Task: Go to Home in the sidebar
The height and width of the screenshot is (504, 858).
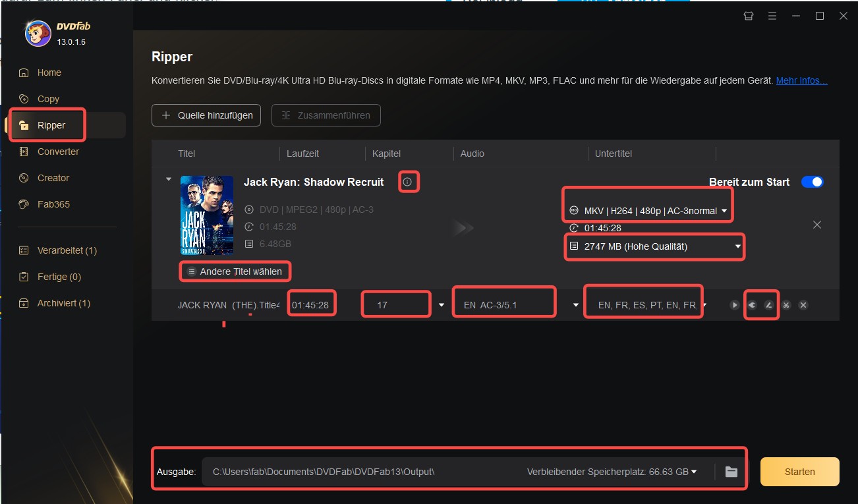Action: click(x=49, y=72)
